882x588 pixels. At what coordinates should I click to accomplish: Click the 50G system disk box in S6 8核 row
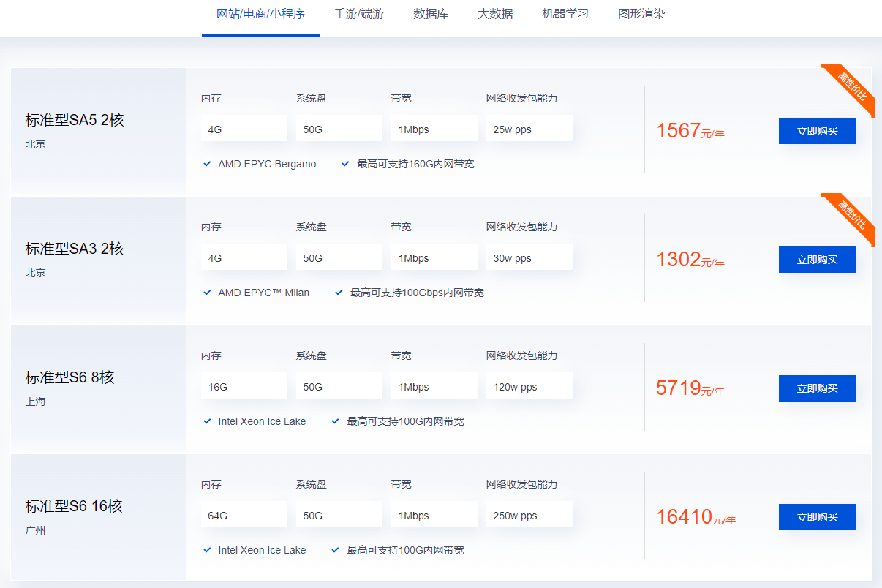click(x=339, y=385)
